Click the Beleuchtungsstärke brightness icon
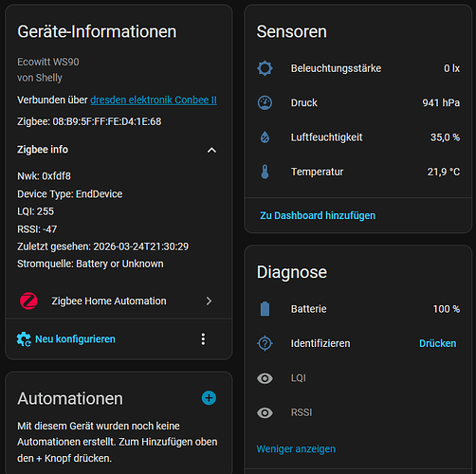This screenshot has height=474, width=476. (x=265, y=68)
